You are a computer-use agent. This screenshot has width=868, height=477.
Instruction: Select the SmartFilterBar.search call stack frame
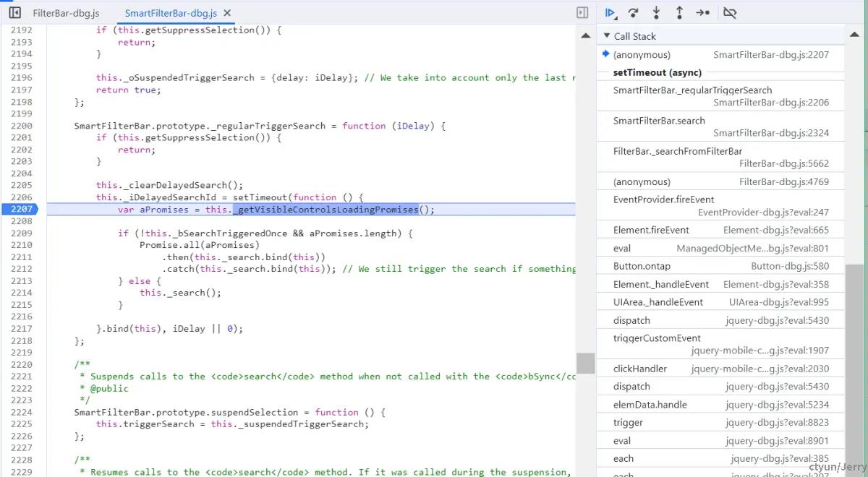pyautogui.click(x=720, y=126)
